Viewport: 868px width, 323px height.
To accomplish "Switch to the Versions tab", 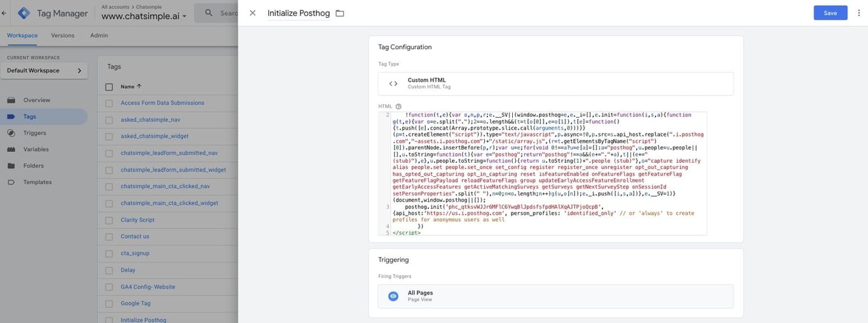I will point(62,36).
